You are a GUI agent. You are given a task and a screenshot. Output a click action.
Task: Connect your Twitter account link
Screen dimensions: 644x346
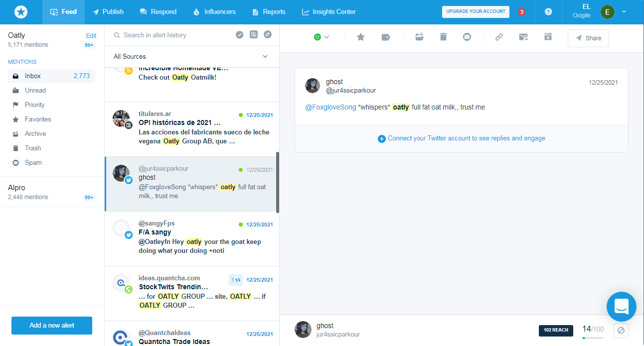click(x=462, y=138)
